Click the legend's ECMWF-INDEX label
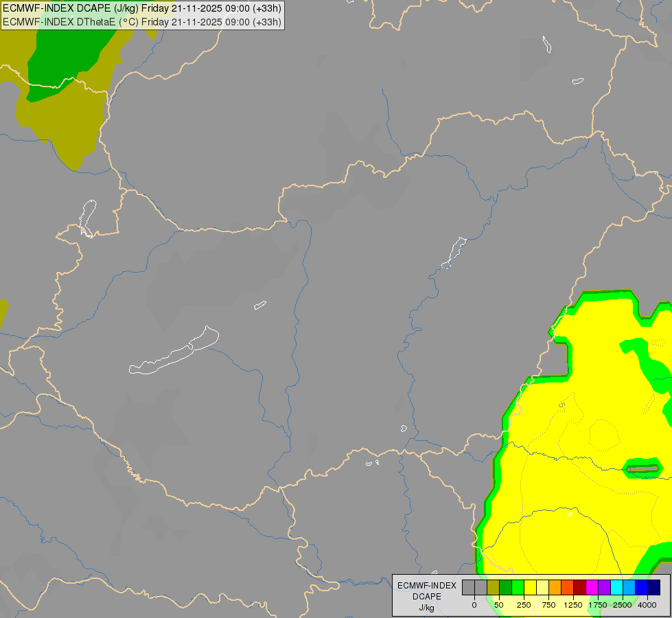Screen dimensions: 672x618 click(427, 586)
